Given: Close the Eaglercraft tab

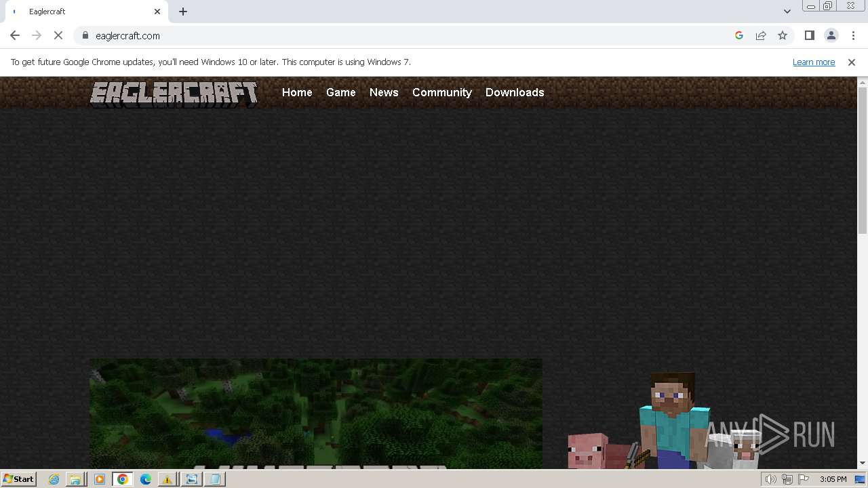Looking at the screenshot, I should [x=157, y=12].
